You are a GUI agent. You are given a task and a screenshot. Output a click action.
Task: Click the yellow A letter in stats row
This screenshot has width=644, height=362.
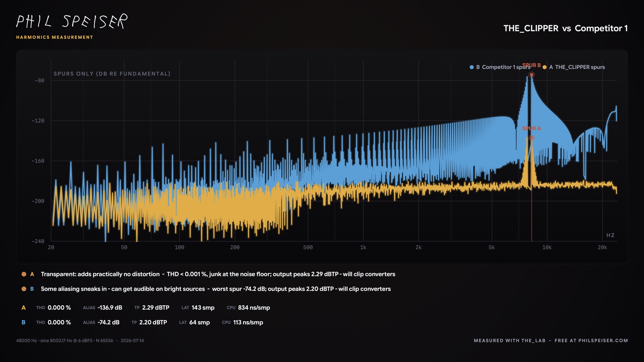(23, 308)
